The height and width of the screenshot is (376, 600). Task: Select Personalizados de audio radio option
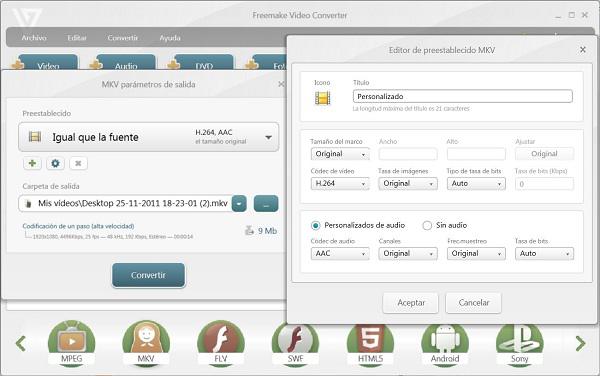(315, 225)
